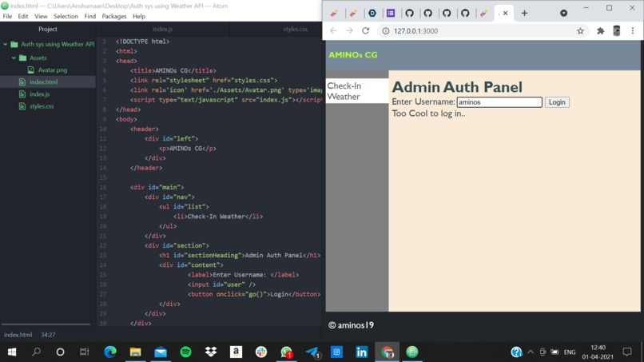
Task: Open Telegram from taskbar
Action: pos(312,352)
